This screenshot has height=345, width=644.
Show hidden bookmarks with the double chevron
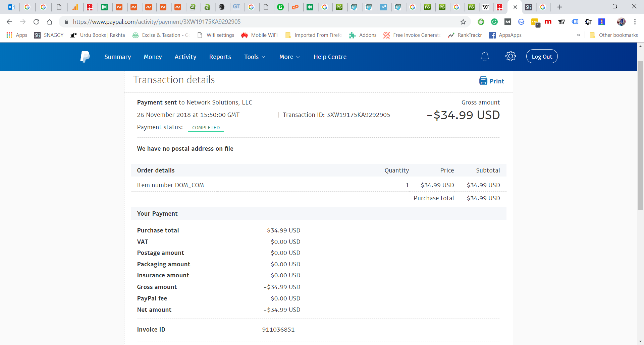(x=579, y=35)
